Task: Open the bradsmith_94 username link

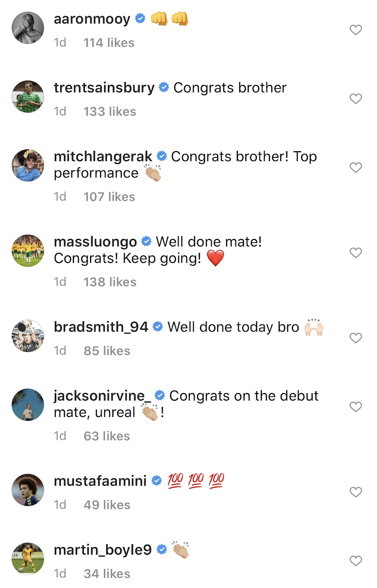Action: tap(101, 327)
